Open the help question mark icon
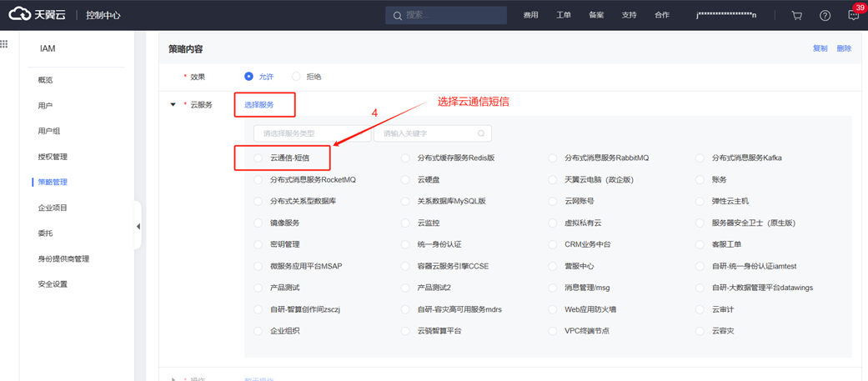The image size is (868, 381). (825, 15)
